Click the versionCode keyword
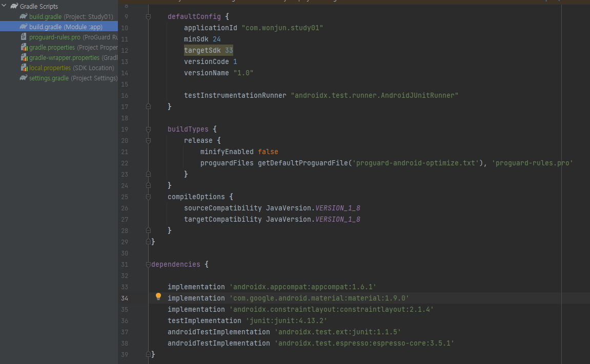590x364 pixels. click(206, 61)
